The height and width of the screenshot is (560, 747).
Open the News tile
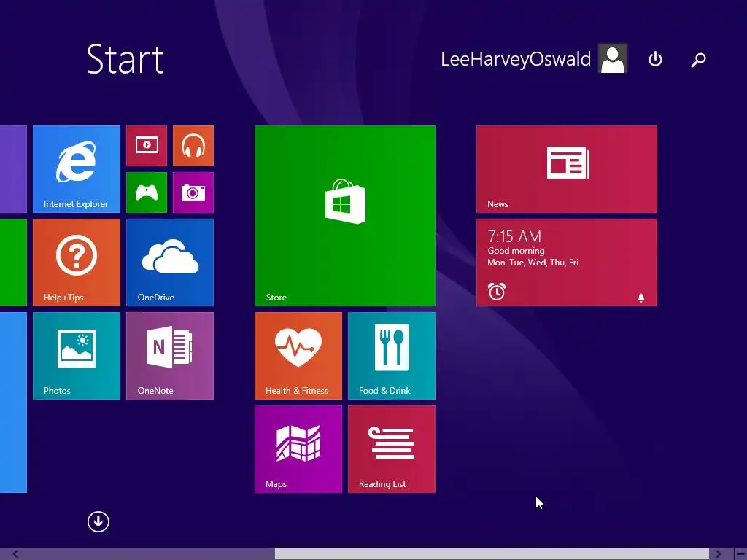tap(566, 169)
